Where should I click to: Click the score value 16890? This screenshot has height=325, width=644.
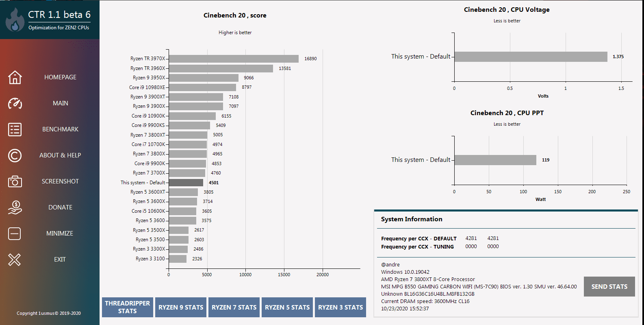point(310,59)
